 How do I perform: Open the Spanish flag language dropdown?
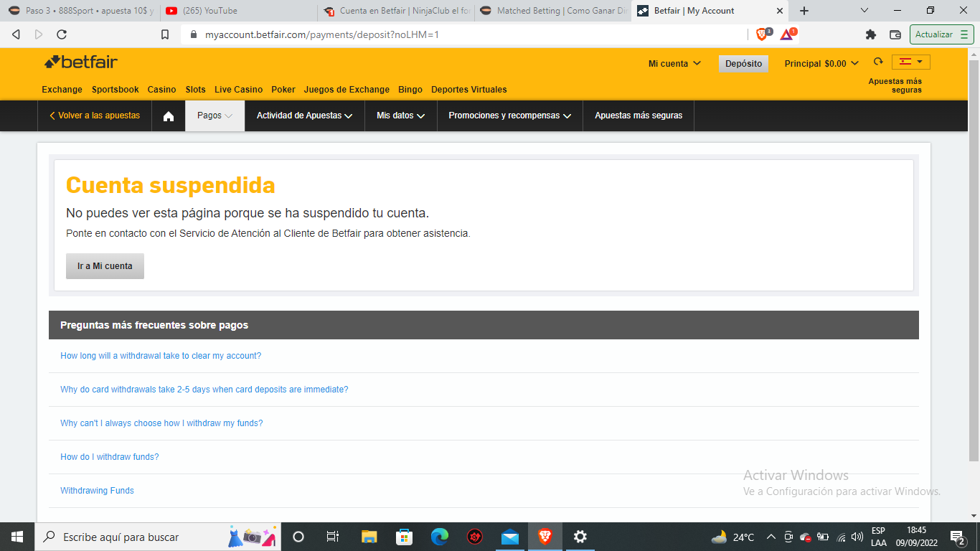click(911, 62)
